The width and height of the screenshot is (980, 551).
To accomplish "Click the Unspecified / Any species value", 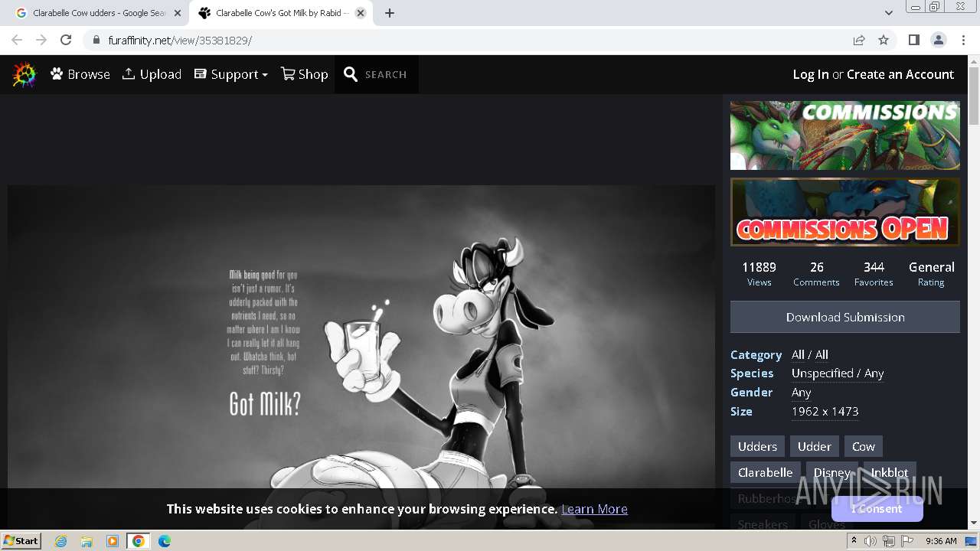I will point(838,373).
